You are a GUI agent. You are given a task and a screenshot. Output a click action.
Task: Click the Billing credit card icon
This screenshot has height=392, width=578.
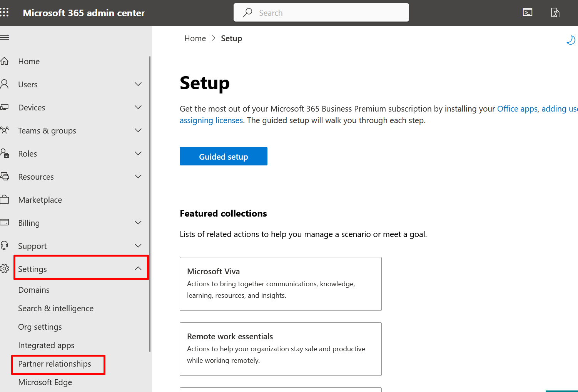click(x=4, y=222)
